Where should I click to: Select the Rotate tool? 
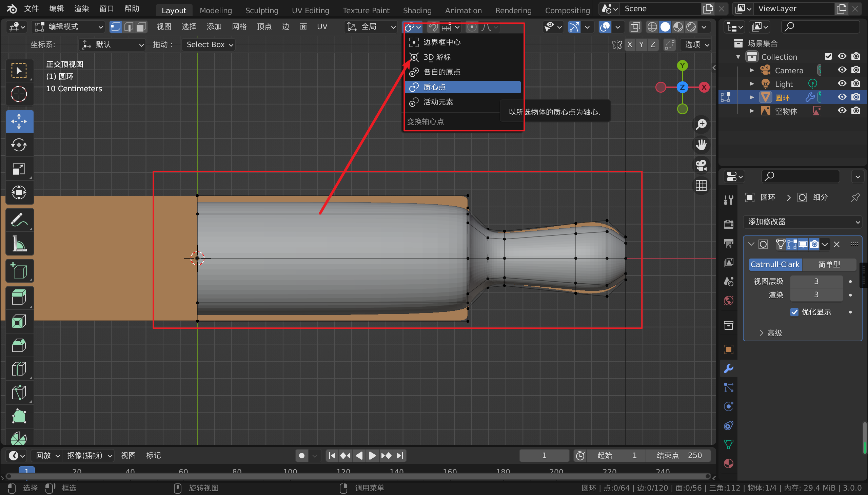click(19, 145)
